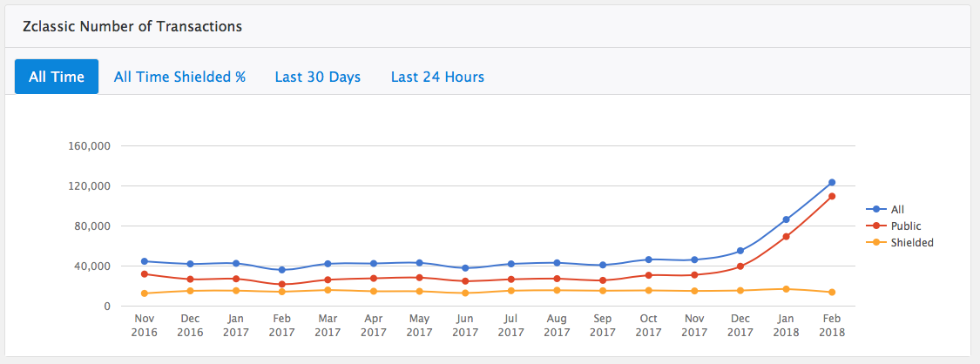Click the orange Shielded point for Nov 2016
Viewport: 980px width, 364px height.
coord(145,293)
